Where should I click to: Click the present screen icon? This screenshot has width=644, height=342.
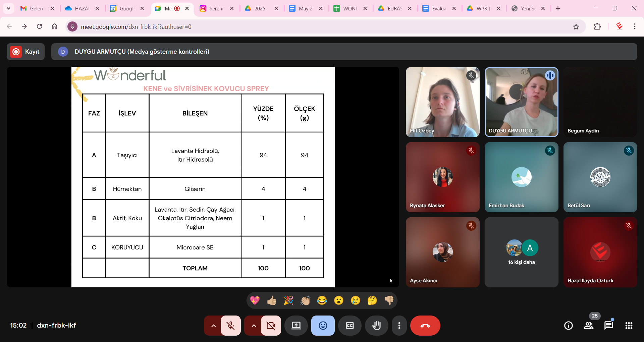[296, 326]
